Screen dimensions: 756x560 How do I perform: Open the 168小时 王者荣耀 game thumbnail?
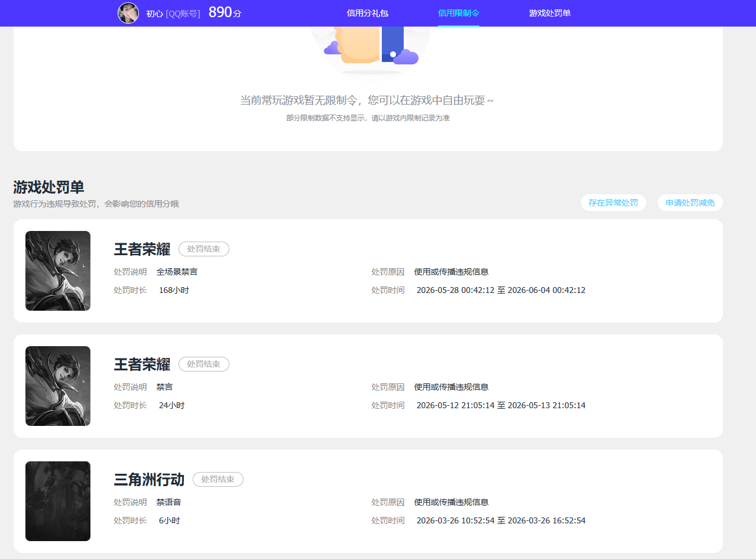[58, 271]
